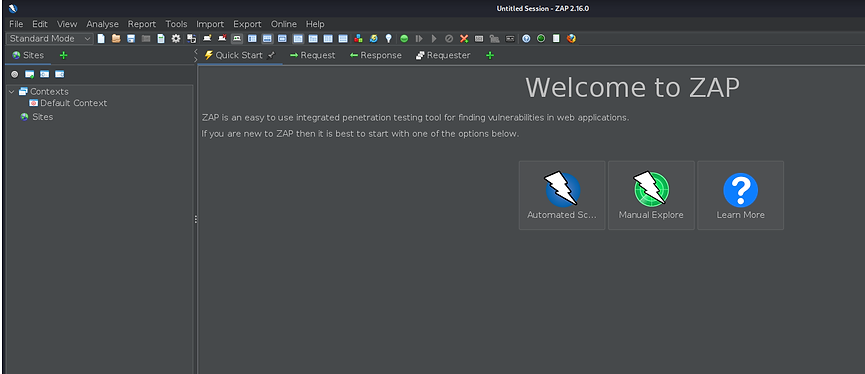
Task: Open the Request tab
Action: [312, 55]
